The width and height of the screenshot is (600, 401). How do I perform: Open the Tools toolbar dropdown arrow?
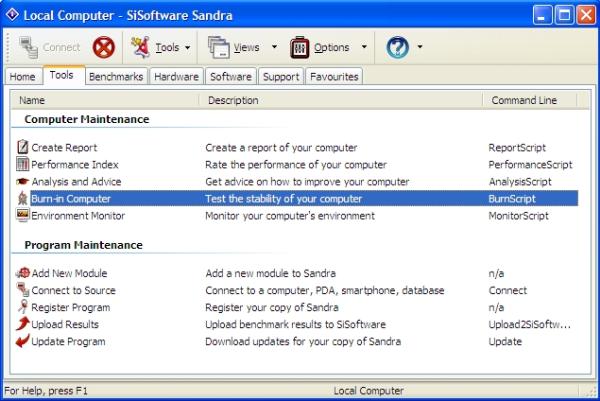188,47
